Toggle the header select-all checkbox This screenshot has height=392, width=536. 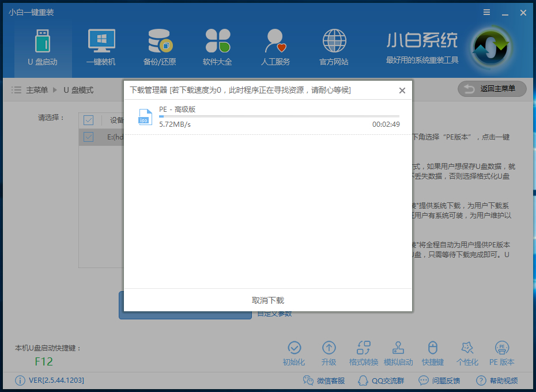coord(88,120)
